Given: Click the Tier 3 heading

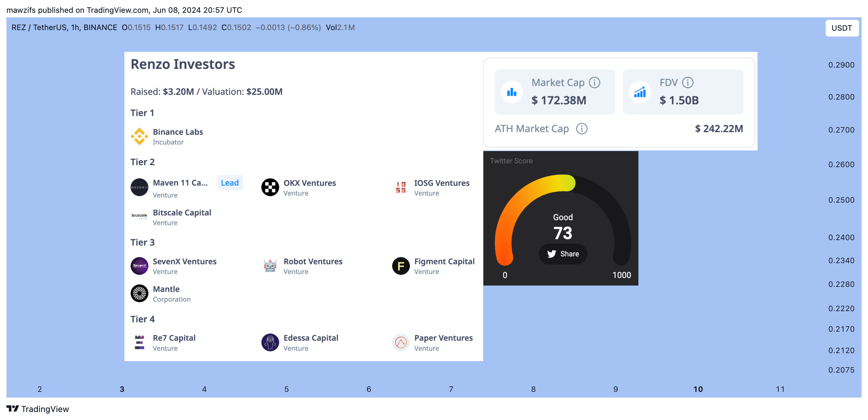Looking at the screenshot, I should click(143, 242).
